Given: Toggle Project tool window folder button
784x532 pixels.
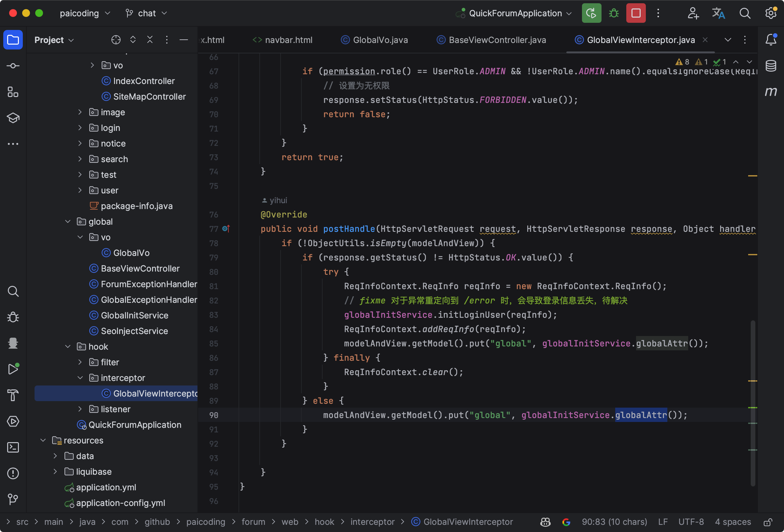Looking at the screenshot, I should [13, 40].
